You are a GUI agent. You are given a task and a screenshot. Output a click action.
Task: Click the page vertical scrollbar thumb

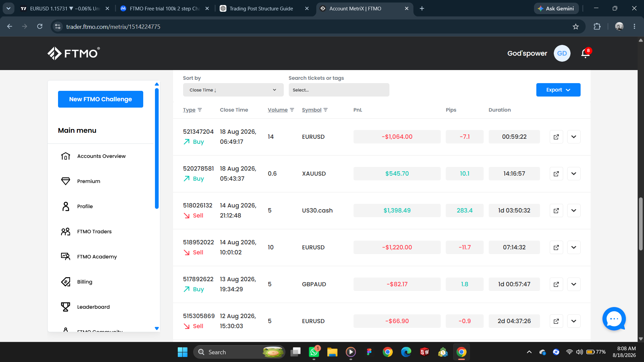[641, 224]
